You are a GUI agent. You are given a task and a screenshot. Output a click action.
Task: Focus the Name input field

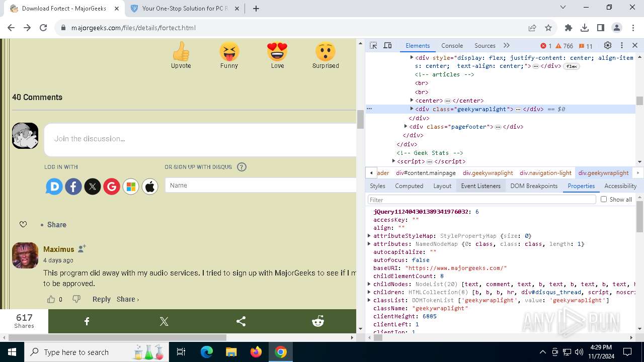(x=261, y=186)
